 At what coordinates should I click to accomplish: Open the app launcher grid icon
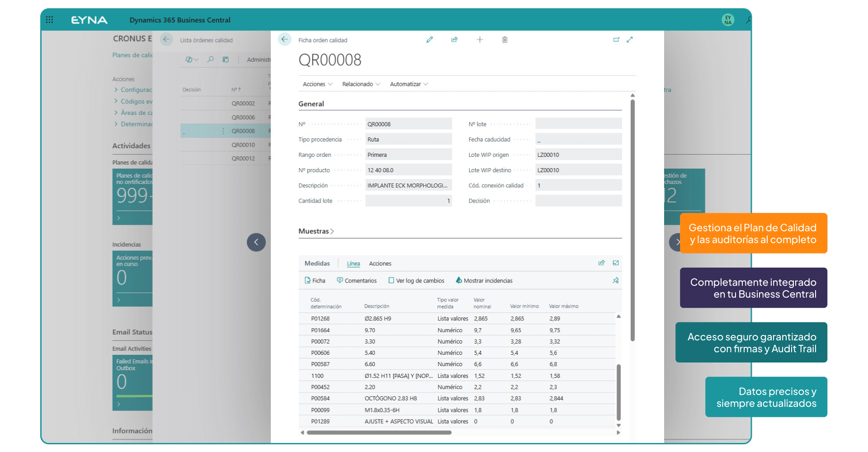(50, 20)
